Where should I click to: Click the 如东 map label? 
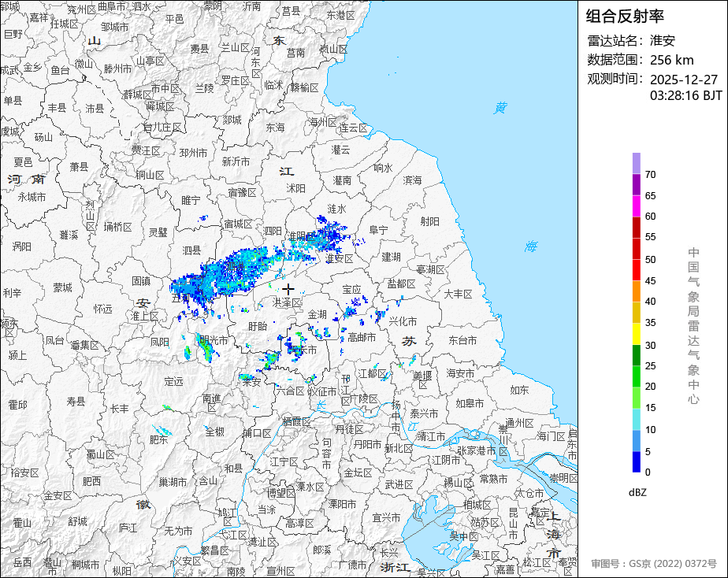click(x=519, y=390)
